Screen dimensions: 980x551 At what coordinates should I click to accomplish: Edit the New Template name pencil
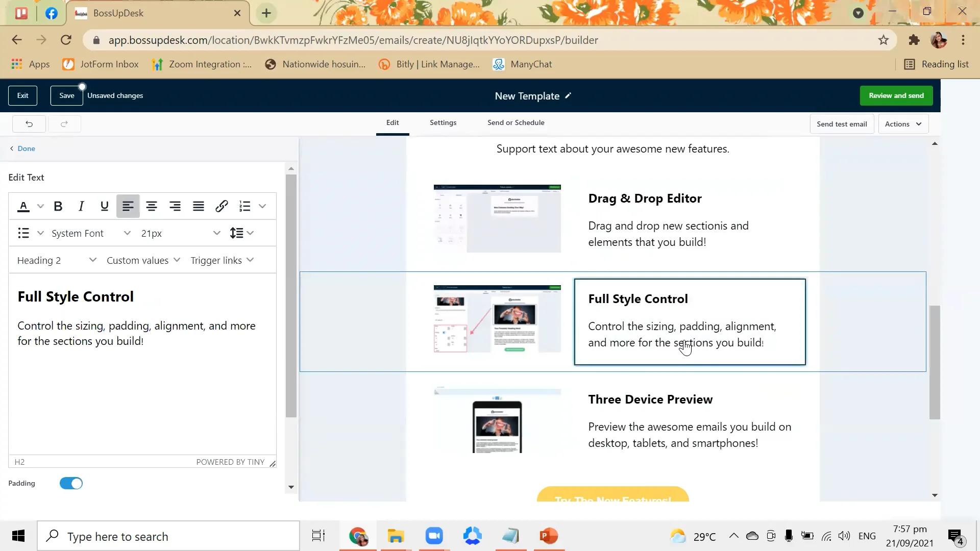(568, 96)
